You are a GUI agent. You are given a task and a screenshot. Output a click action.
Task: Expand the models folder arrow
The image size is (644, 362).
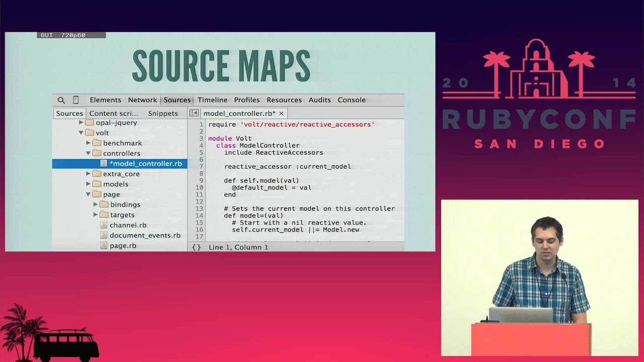[x=88, y=184]
